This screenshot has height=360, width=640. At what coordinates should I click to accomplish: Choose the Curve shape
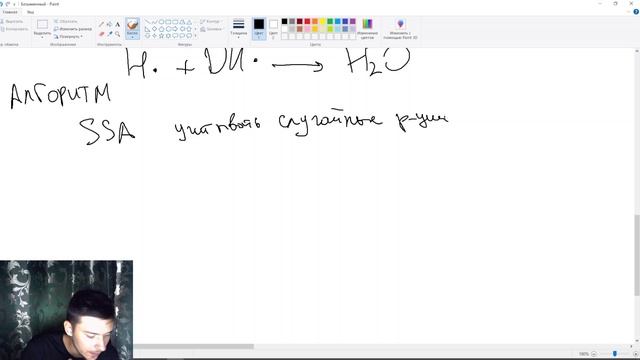click(154, 22)
